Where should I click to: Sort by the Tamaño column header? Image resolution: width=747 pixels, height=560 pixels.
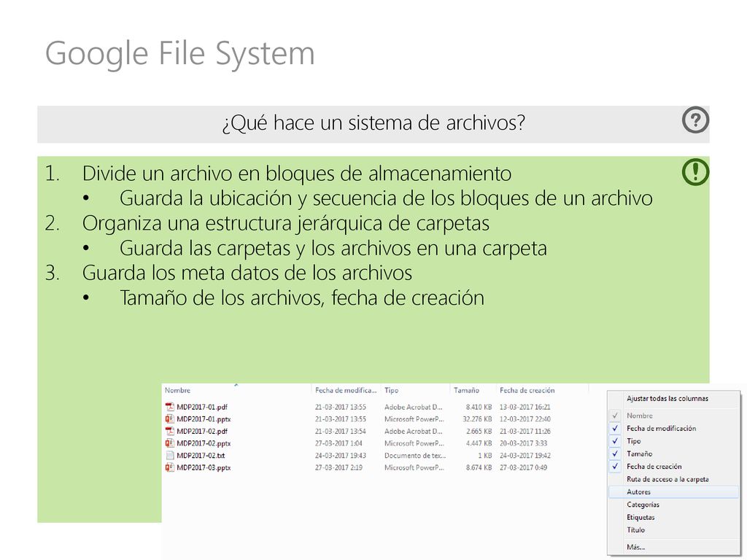(466, 390)
